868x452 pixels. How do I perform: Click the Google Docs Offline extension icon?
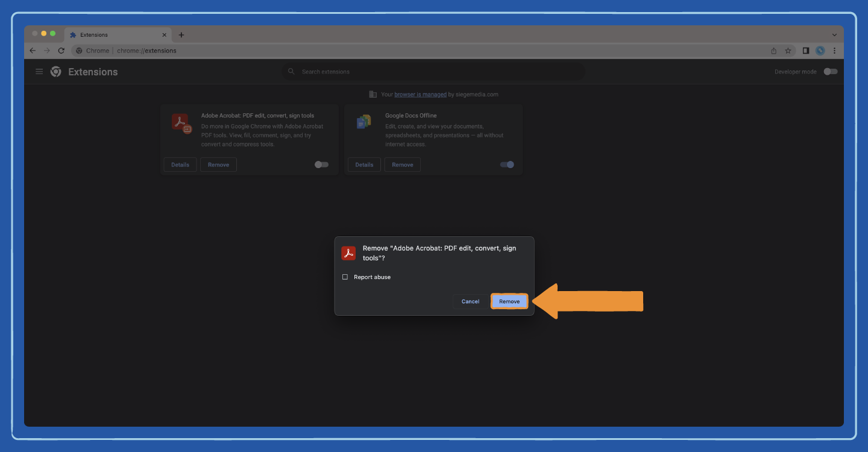364,122
